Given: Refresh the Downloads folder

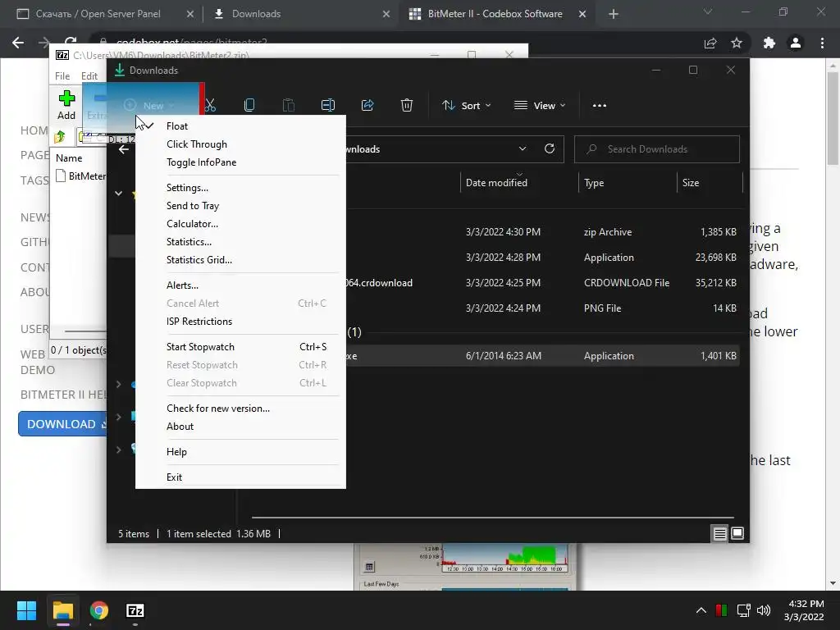Looking at the screenshot, I should 550,149.
